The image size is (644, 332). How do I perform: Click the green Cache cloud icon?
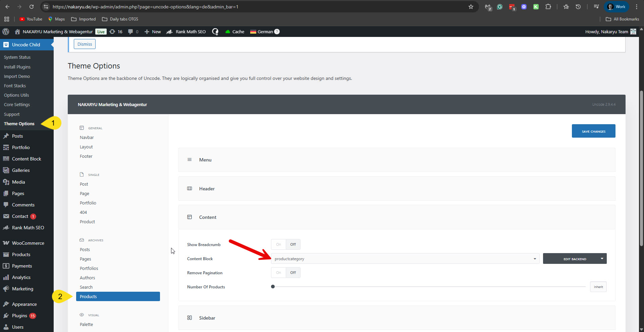(x=228, y=32)
